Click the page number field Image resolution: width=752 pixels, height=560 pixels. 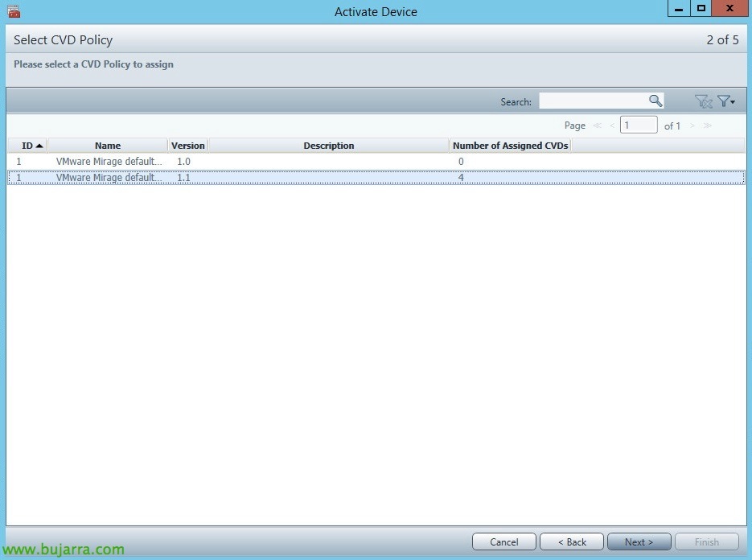[x=639, y=126]
